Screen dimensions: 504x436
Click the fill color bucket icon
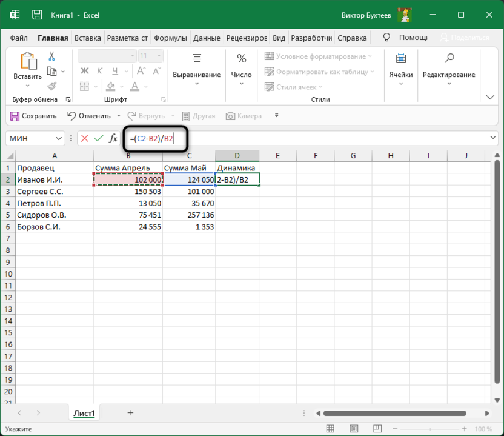[x=111, y=86]
